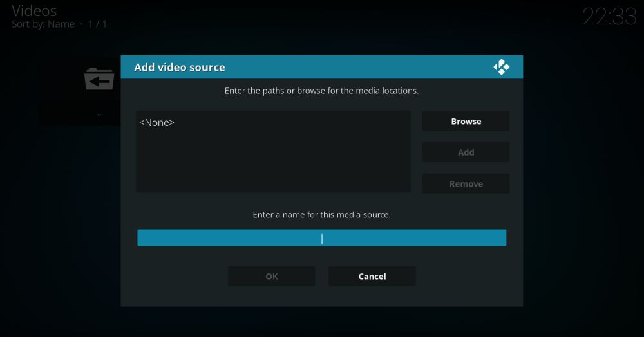Click the Remove button
This screenshot has height=337, width=644.
click(466, 184)
